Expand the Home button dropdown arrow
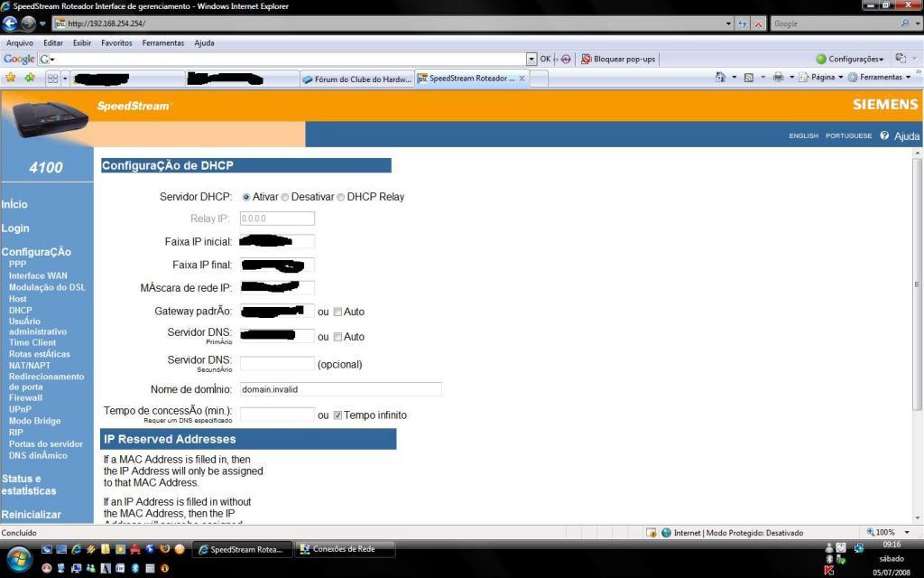This screenshot has height=578, width=924. [x=734, y=78]
